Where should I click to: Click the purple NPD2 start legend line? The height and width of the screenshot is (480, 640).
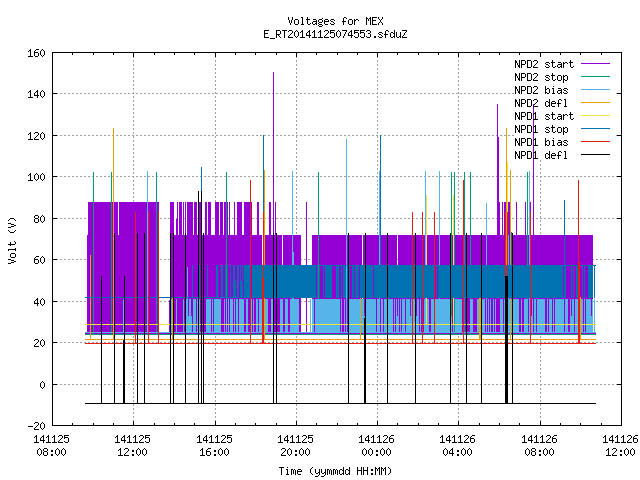click(x=595, y=64)
